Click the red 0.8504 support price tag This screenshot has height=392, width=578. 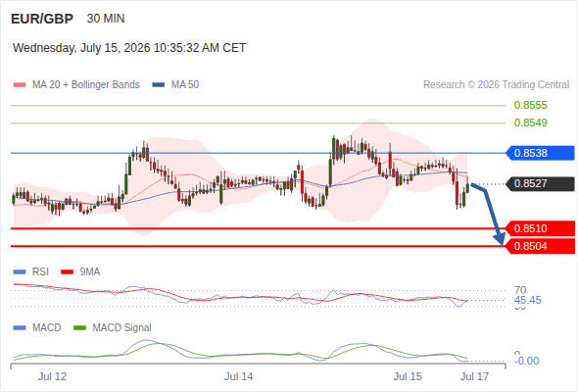click(x=540, y=246)
